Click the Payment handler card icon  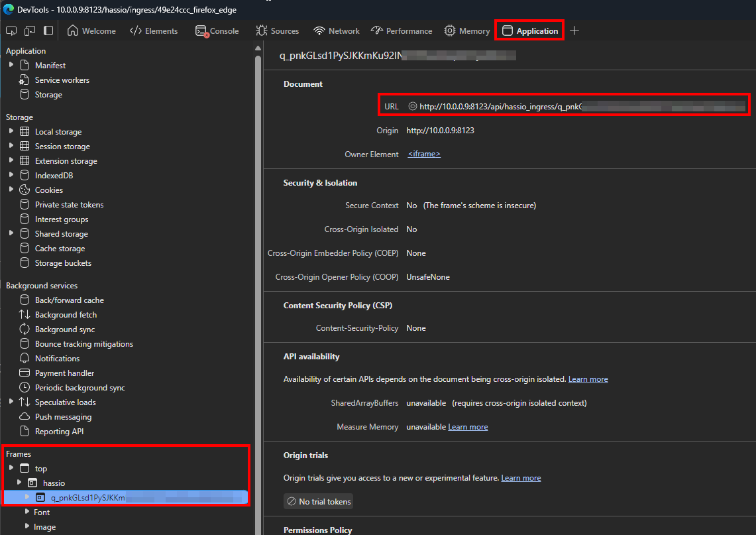pyautogui.click(x=25, y=373)
